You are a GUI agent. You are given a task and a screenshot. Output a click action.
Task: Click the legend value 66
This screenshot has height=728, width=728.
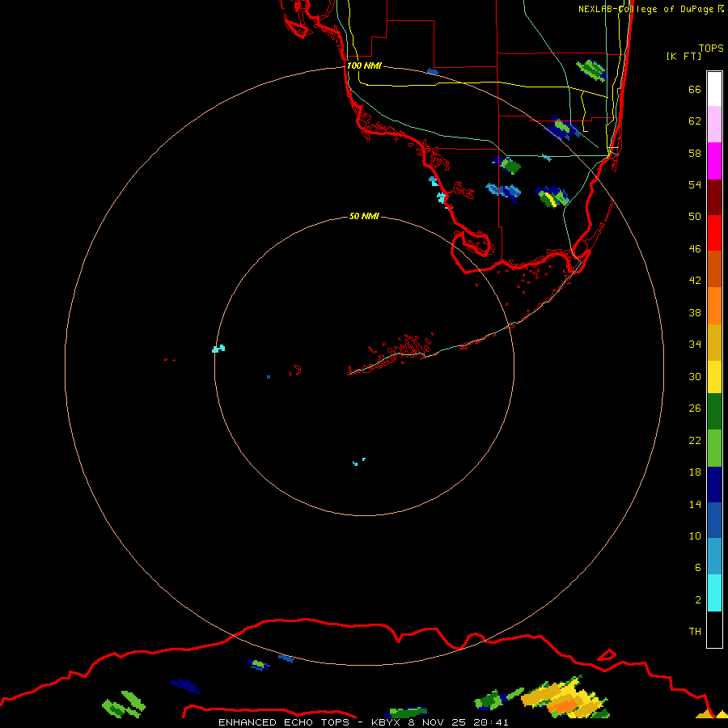click(x=695, y=89)
